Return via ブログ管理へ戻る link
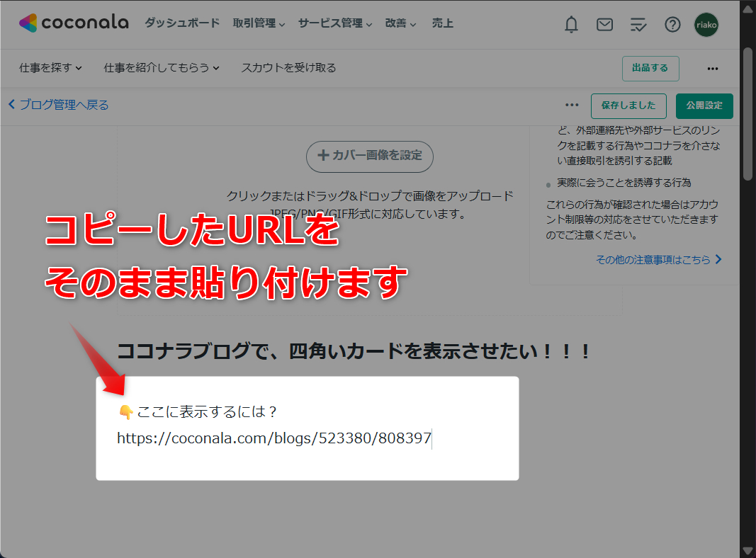Screen dimensions: 756x558 (59, 105)
